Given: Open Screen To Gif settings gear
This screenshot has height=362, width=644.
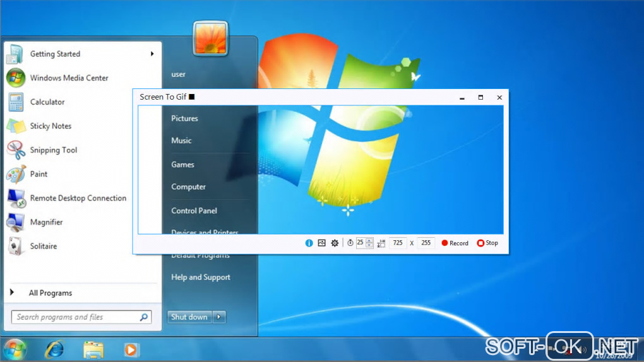Looking at the screenshot, I should tap(335, 243).
